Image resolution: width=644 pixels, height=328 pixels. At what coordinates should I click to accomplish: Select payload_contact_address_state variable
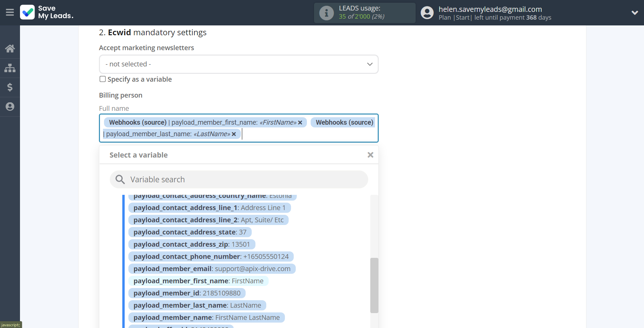(x=190, y=232)
